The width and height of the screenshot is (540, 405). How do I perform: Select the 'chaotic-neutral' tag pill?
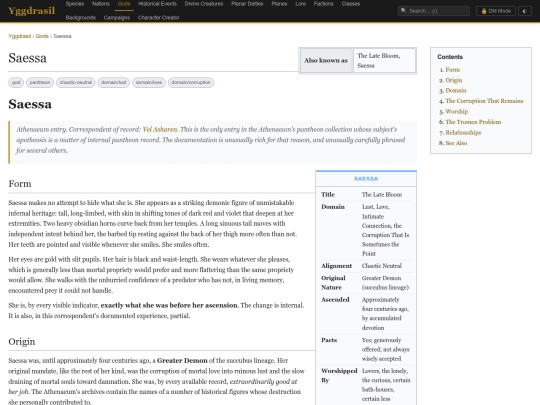pos(76,82)
